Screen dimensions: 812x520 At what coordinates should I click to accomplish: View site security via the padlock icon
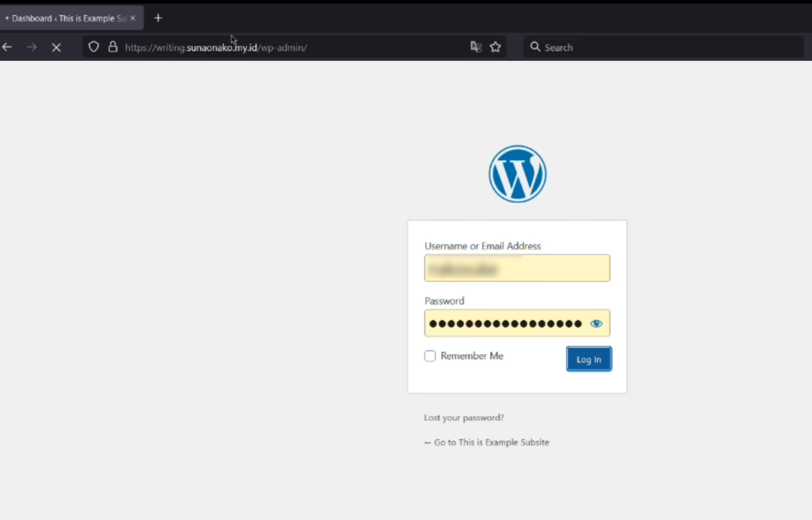(113, 47)
